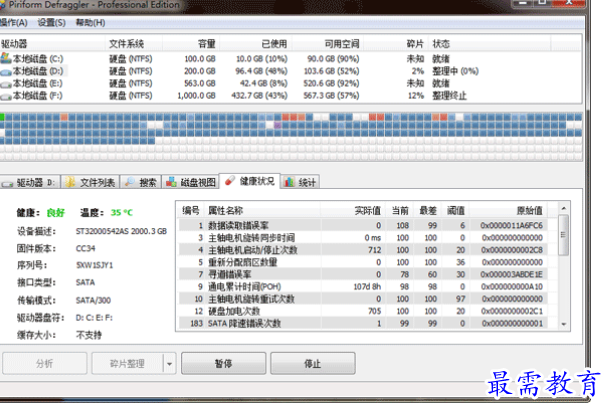This screenshot has width=609, height=415.
Task: Click the 35 °C temperature value
Action: click(122, 213)
